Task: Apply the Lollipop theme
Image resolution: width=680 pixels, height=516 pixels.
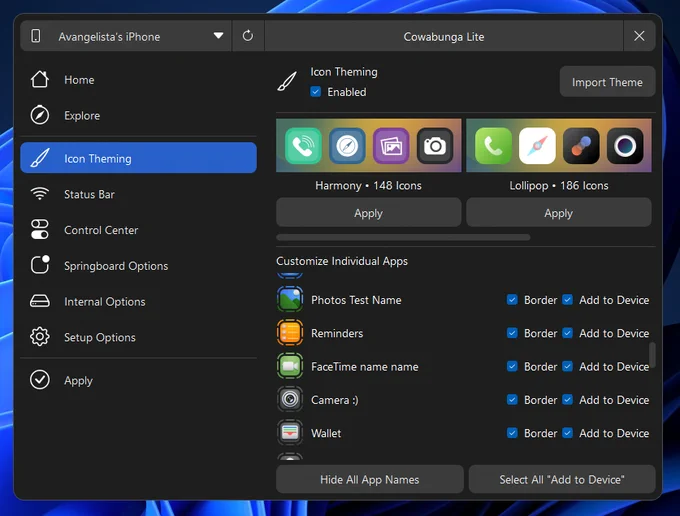Action: (x=559, y=213)
